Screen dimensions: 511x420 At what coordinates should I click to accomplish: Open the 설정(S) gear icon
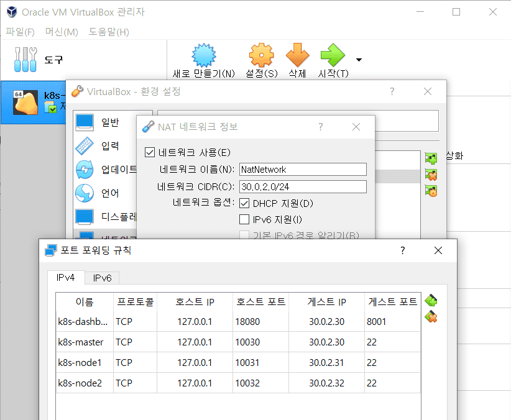coord(261,55)
